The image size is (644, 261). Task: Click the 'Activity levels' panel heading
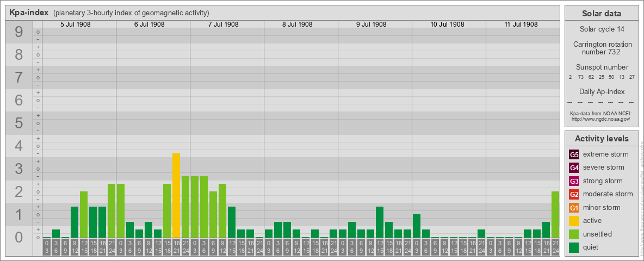601,139
